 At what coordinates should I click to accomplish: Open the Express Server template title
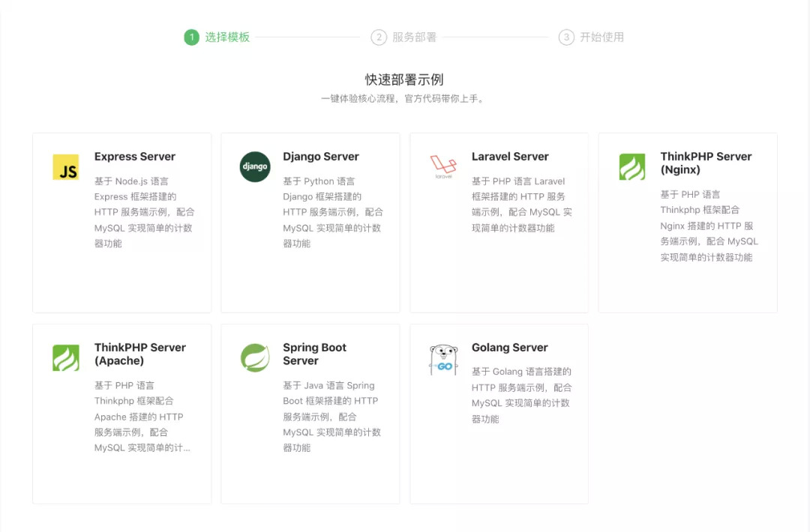(135, 157)
